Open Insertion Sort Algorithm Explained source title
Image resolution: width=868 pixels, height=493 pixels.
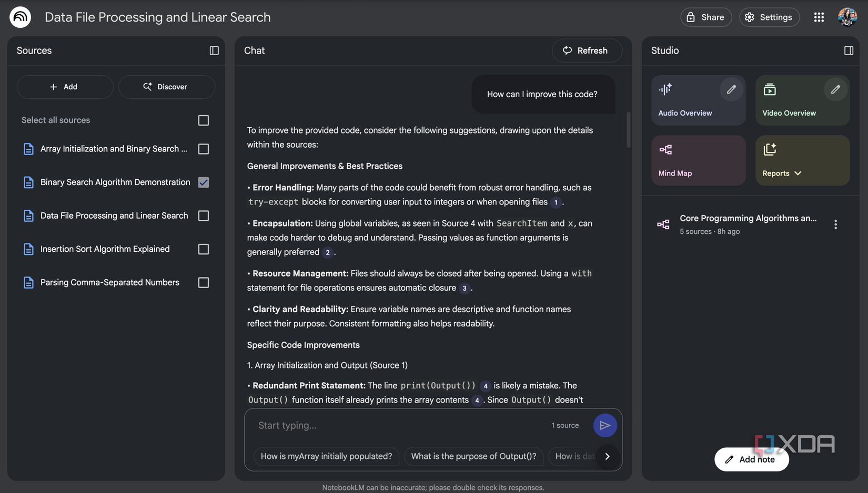[x=105, y=249]
